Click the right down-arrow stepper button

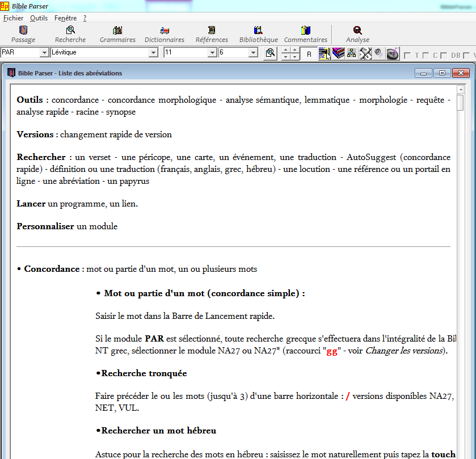pos(295,57)
